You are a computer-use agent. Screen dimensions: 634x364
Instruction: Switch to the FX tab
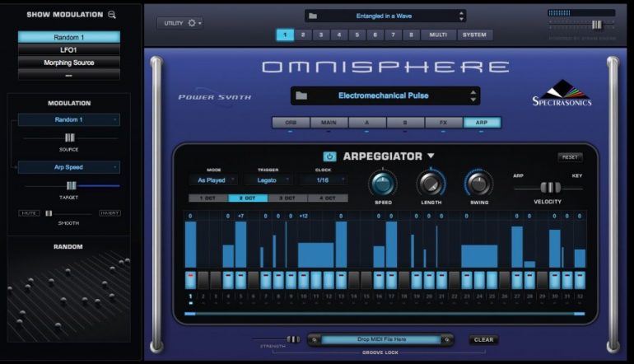coord(442,123)
